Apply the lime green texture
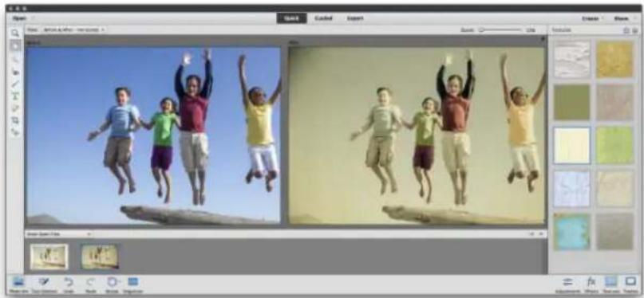 614,145
